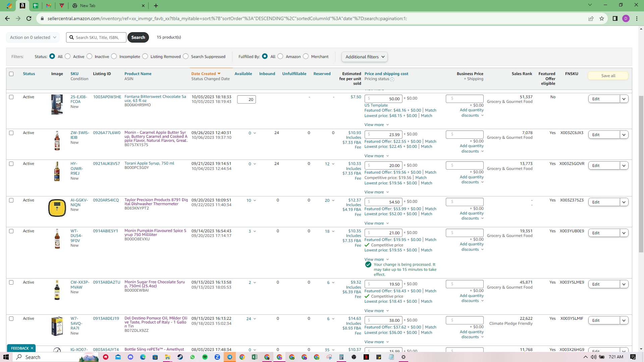Check the Taylor Precision Thermometer row checkbox
644x362 pixels.
11,200
